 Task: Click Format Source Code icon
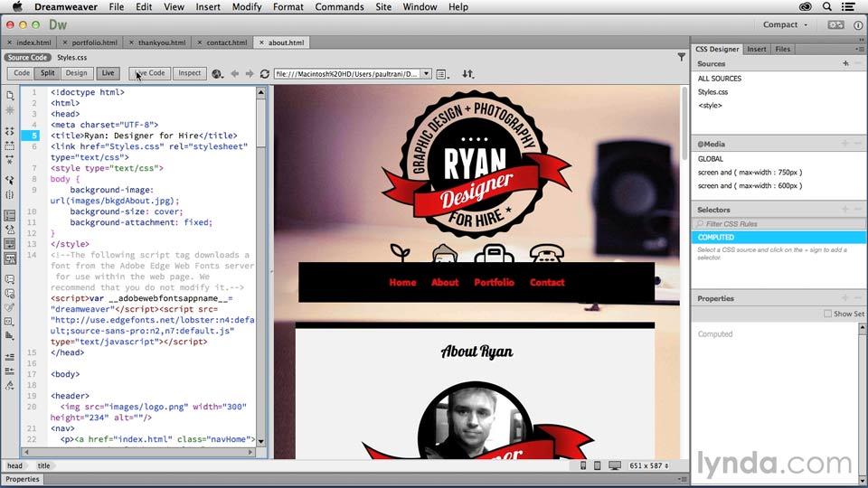pos(10,385)
